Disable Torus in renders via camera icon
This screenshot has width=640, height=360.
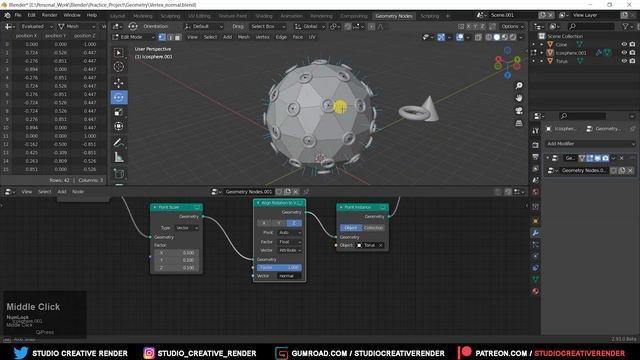(x=632, y=61)
